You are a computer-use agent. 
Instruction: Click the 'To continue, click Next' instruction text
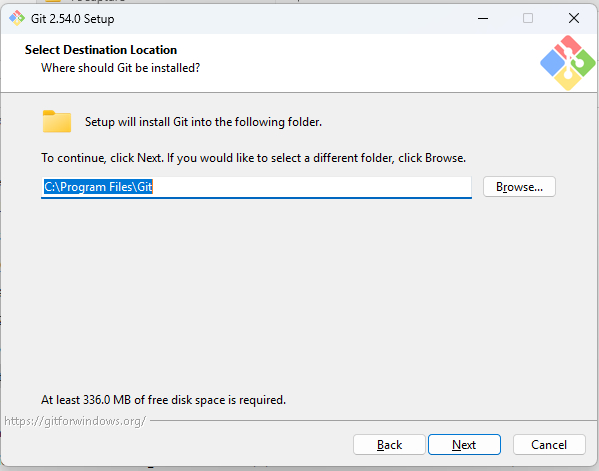(253, 158)
